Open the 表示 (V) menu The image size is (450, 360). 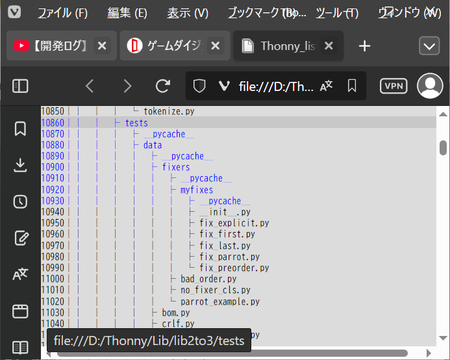(x=188, y=13)
